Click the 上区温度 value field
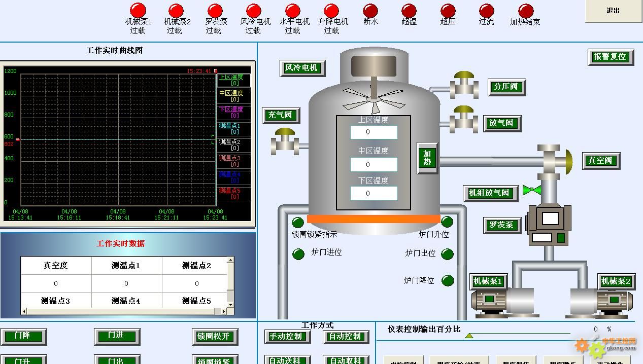 click(374, 132)
